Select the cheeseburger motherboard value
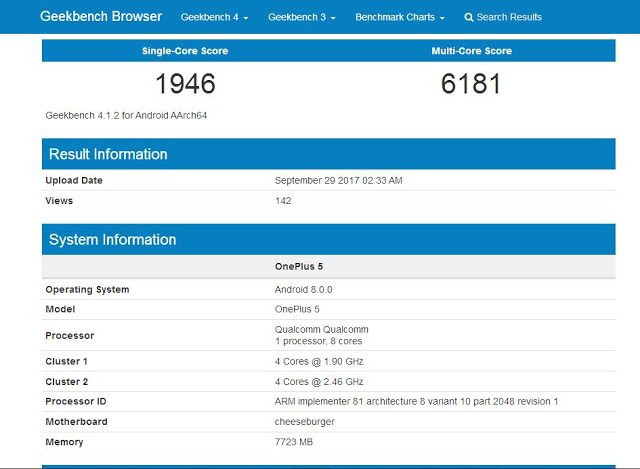Image resolution: width=640 pixels, height=469 pixels. tap(304, 422)
